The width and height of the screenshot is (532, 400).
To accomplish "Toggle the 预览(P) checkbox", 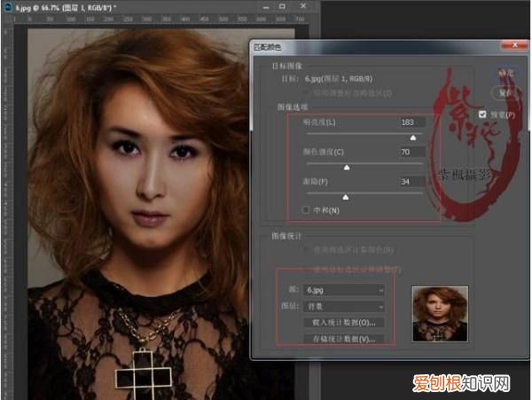I will 482,114.
